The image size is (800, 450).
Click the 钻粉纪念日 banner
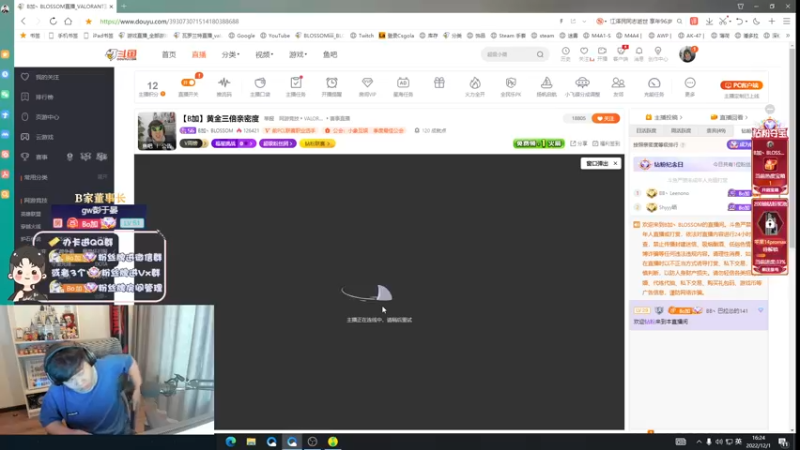tap(692, 164)
